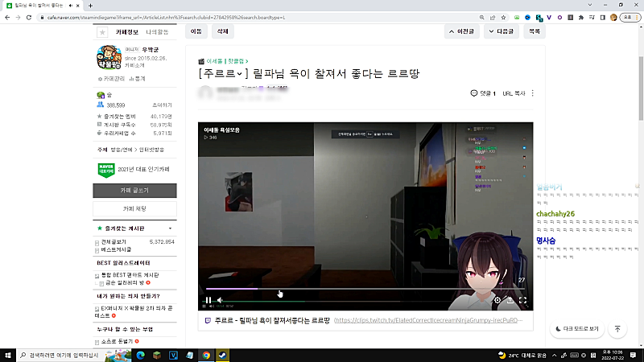
Task: Click the browser share page icon
Action: click(x=493, y=18)
